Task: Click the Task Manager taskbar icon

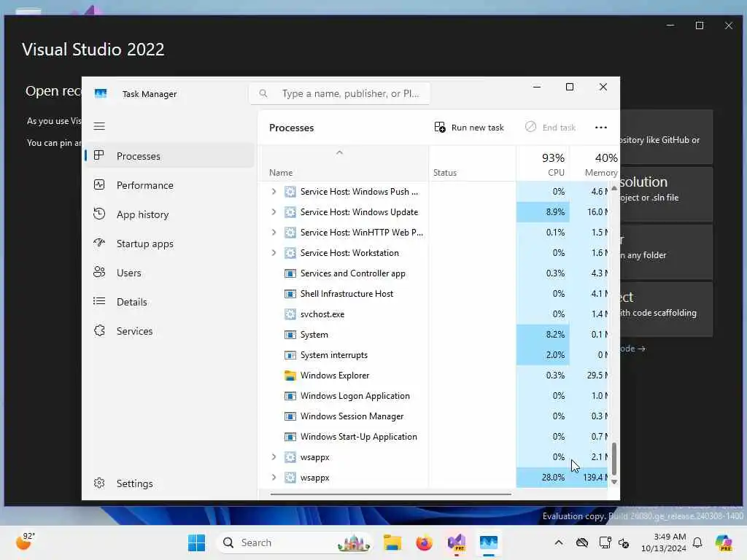Action: (489, 542)
